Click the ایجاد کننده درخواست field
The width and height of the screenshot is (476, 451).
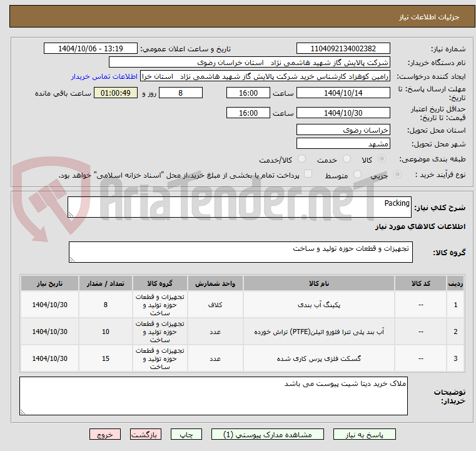click(x=265, y=76)
